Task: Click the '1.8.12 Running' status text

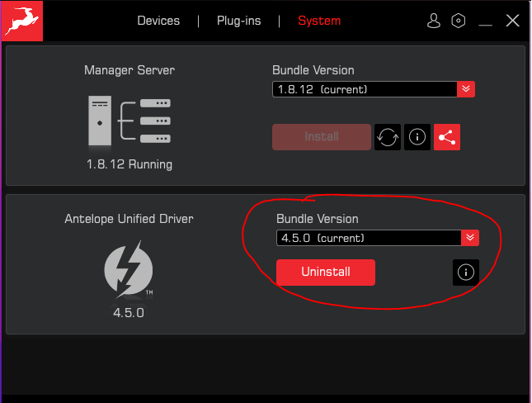Action: (129, 164)
